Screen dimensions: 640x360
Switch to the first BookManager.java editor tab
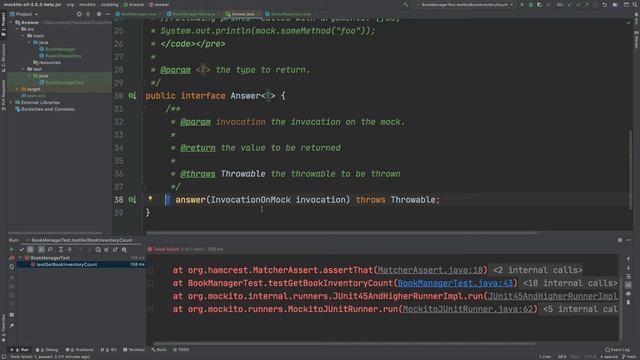136,14
